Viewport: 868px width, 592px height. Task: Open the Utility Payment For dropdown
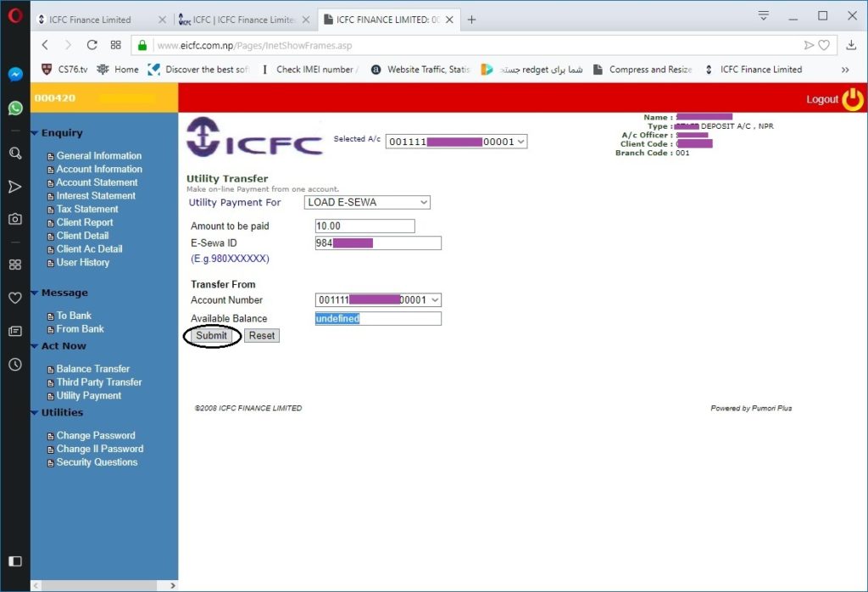coord(366,202)
